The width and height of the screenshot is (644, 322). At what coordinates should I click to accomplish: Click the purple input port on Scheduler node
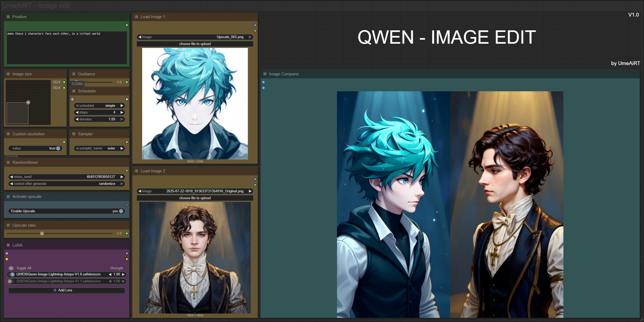point(72,99)
